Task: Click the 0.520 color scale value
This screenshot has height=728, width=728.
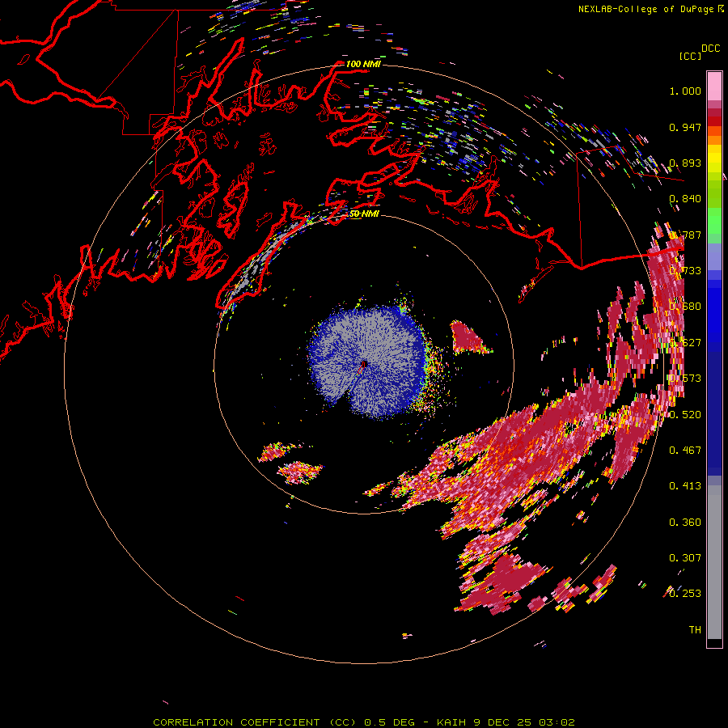Action: pyautogui.click(x=685, y=415)
